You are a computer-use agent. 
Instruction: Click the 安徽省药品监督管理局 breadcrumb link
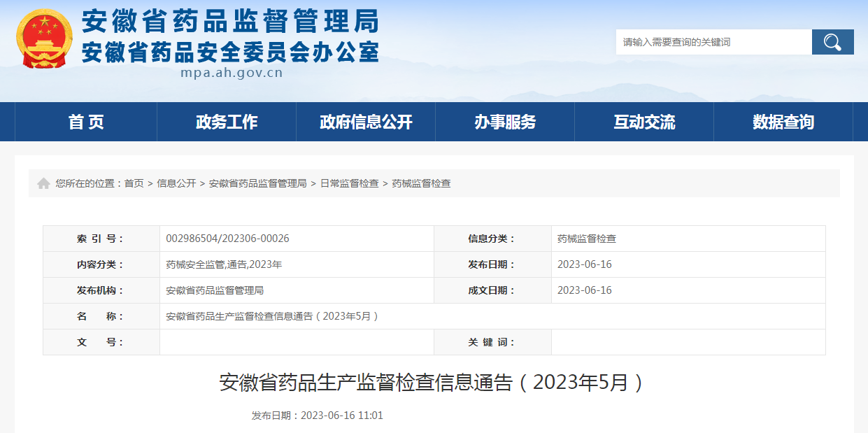coord(258,183)
